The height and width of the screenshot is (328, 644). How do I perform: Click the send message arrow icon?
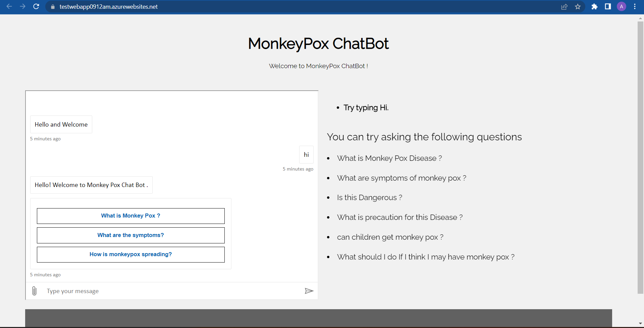pyautogui.click(x=309, y=291)
